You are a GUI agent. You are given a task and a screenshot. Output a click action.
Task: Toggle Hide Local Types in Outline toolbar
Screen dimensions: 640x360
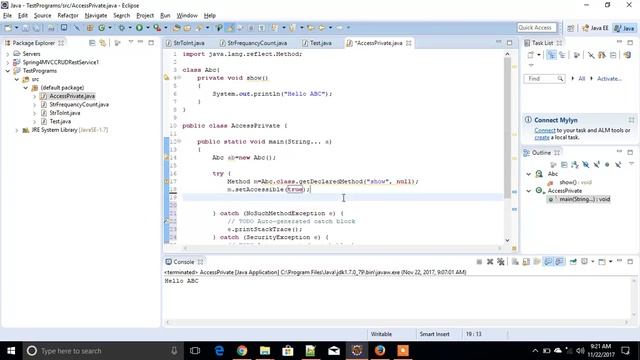[618, 164]
